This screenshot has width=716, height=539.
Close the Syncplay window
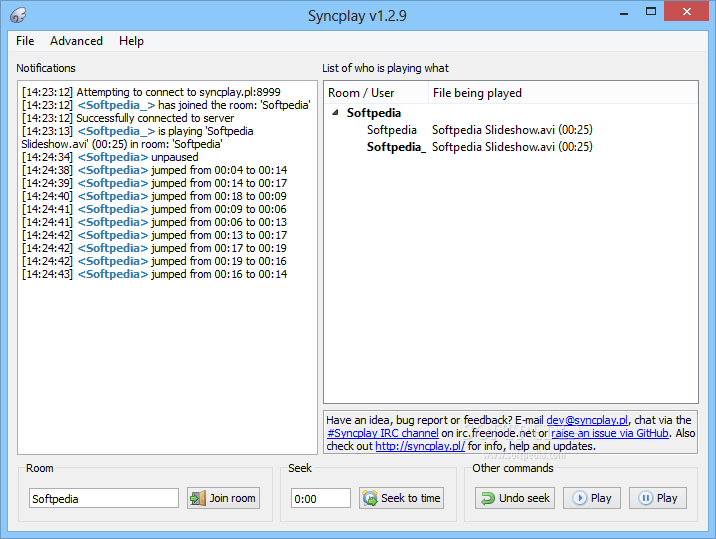tap(686, 12)
